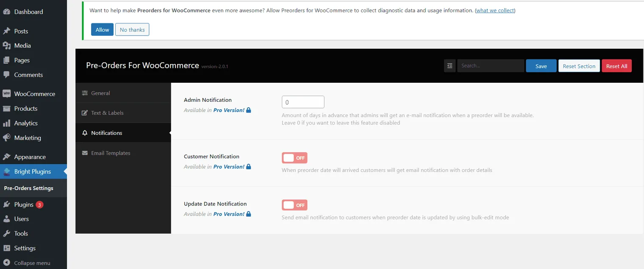Click the Collapse menu arrow icon

click(x=6, y=263)
